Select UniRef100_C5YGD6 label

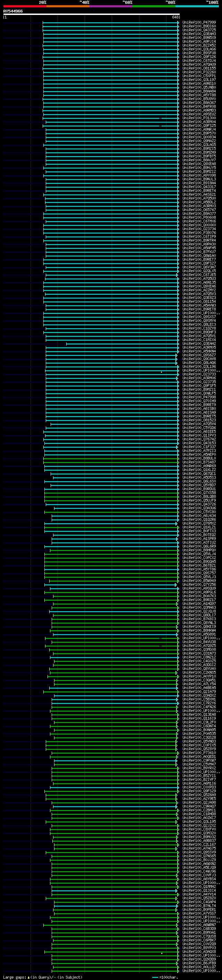tap(199, 428)
